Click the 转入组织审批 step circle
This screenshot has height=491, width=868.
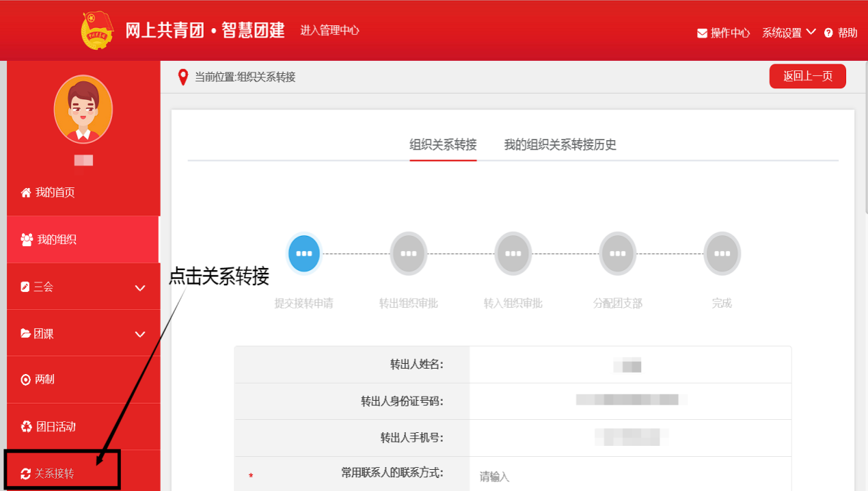(x=513, y=254)
